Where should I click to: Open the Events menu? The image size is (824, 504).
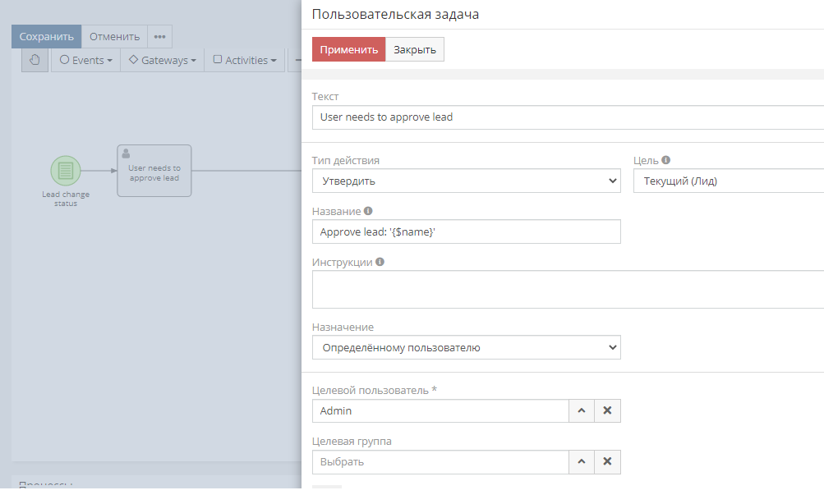click(86, 60)
